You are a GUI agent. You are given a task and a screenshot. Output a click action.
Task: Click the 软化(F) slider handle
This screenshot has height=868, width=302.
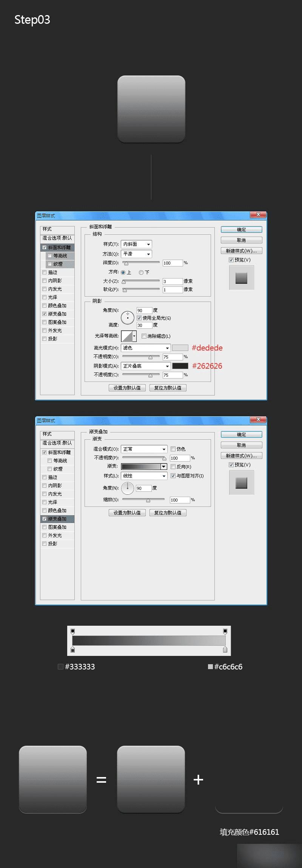tap(125, 290)
